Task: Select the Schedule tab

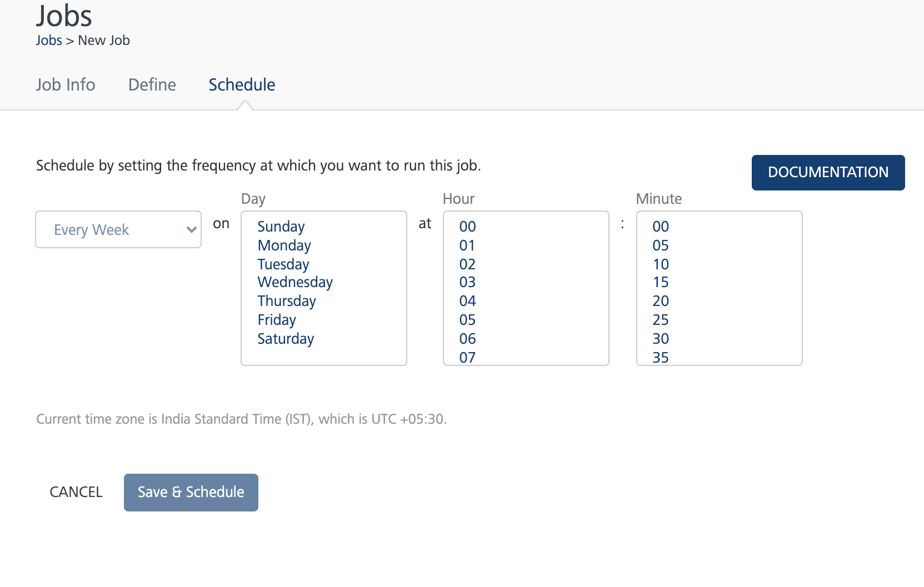Action: point(242,84)
